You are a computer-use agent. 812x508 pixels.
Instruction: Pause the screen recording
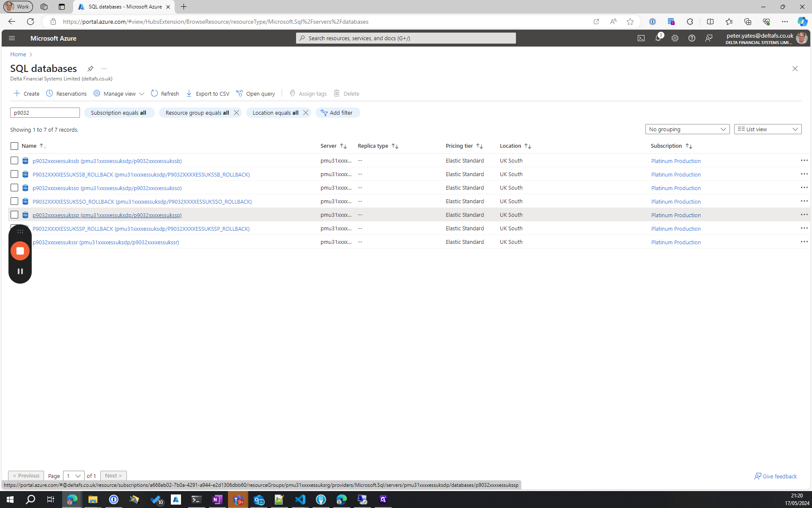[20, 271]
